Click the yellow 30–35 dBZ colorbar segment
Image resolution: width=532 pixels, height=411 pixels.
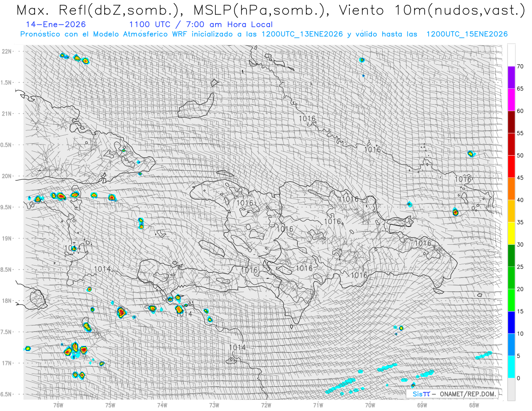(x=511, y=233)
